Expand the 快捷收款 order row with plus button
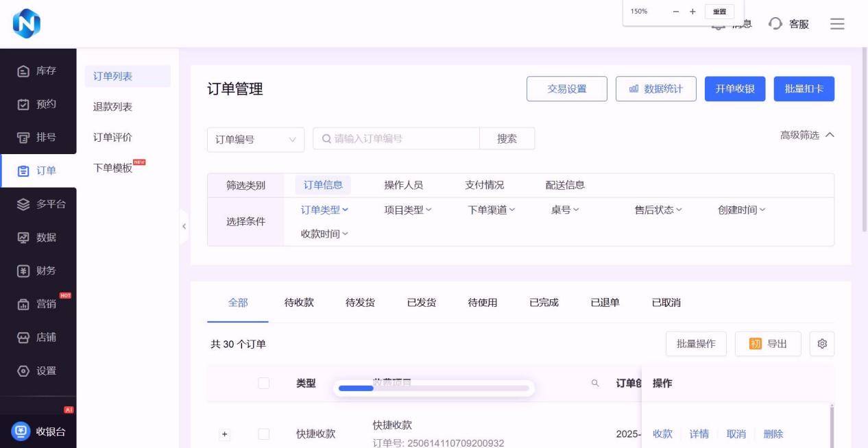 224,434
